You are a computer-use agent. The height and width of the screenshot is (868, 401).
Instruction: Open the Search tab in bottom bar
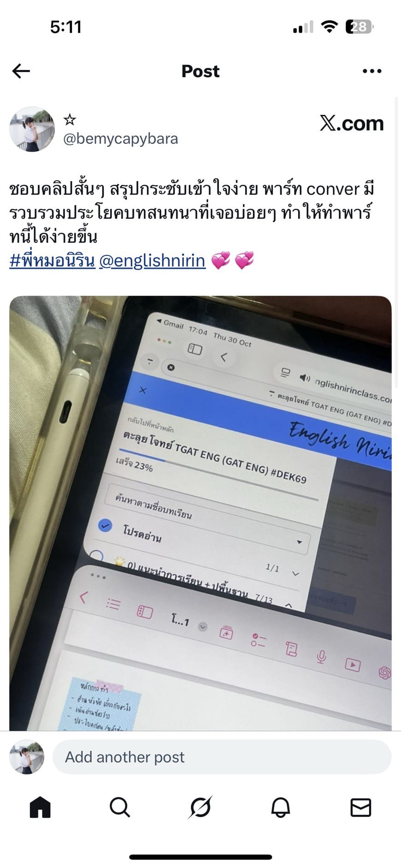pyautogui.click(x=120, y=807)
